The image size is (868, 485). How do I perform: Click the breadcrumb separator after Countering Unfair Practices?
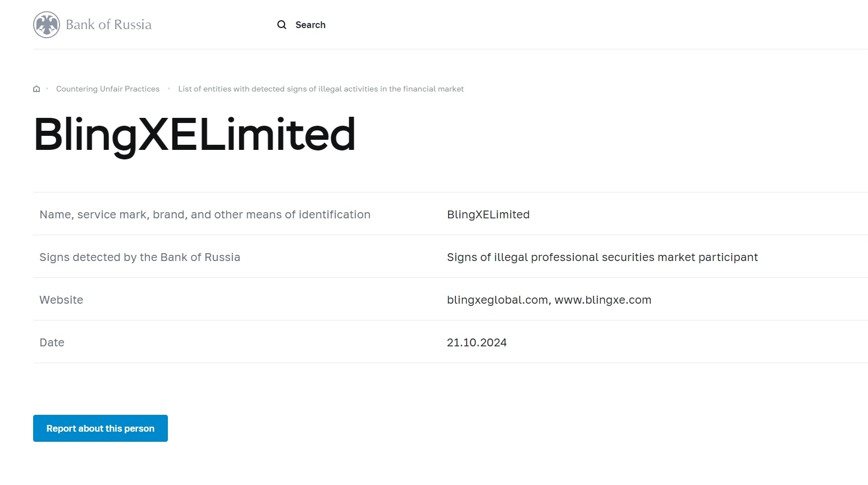(x=169, y=88)
